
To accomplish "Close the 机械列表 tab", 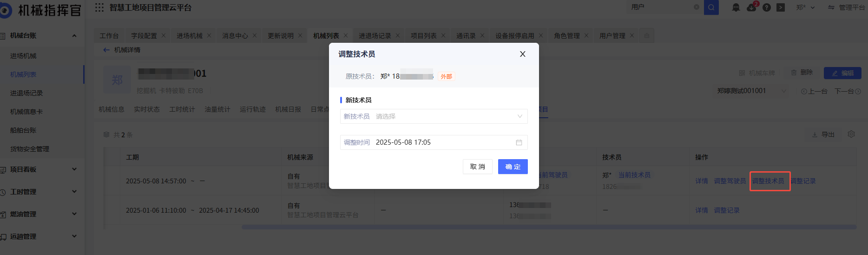I will click(346, 35).
